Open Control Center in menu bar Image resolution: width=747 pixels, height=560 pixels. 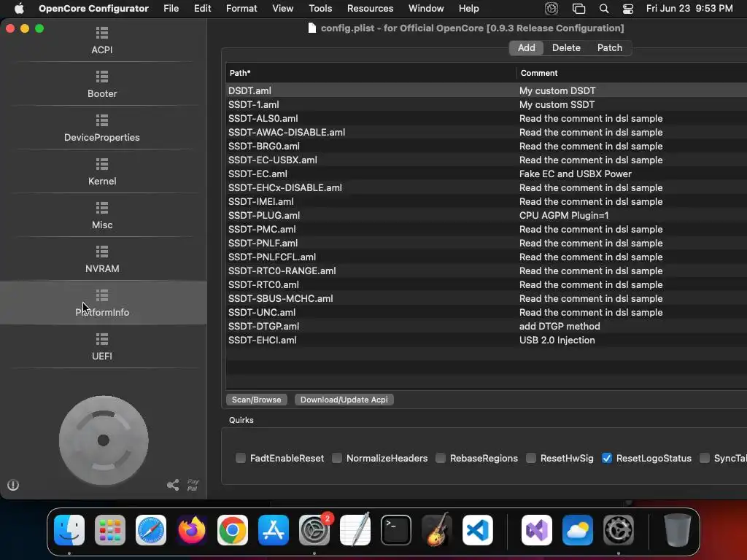click(628, 9)
